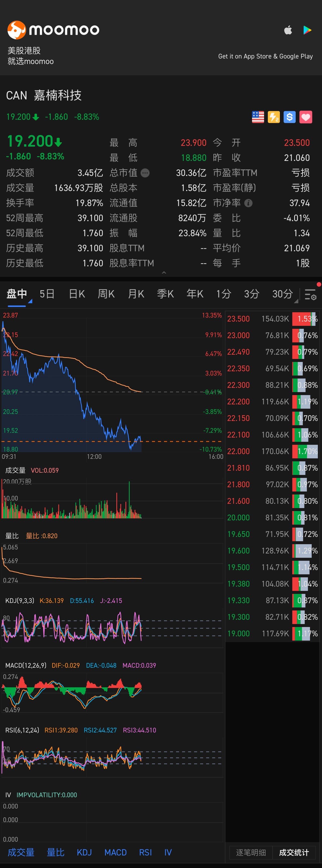Click 换手率 value 19.87%
The image size is (322, 868).
(x=89, y=203)
